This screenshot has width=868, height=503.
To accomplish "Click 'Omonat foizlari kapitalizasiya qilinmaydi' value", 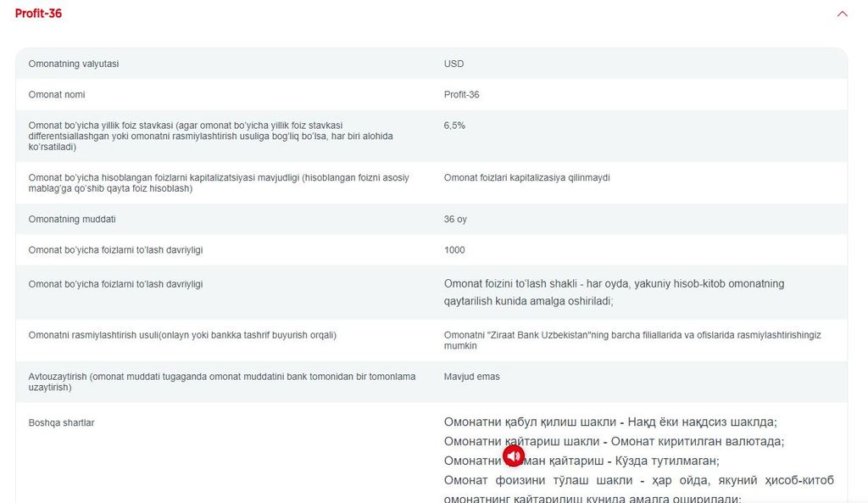I will click(x=526, y=177).
